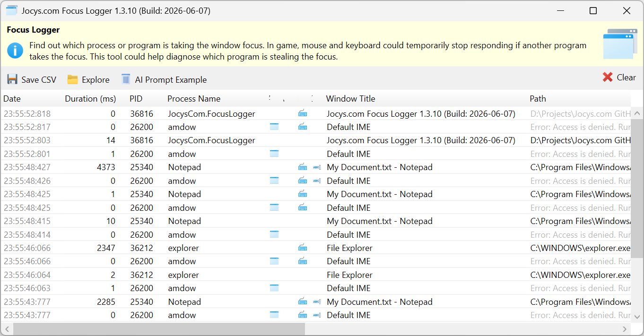Click the vertical scrollbar down arrow
Screen dimensions: 644x336
(637, 317)
